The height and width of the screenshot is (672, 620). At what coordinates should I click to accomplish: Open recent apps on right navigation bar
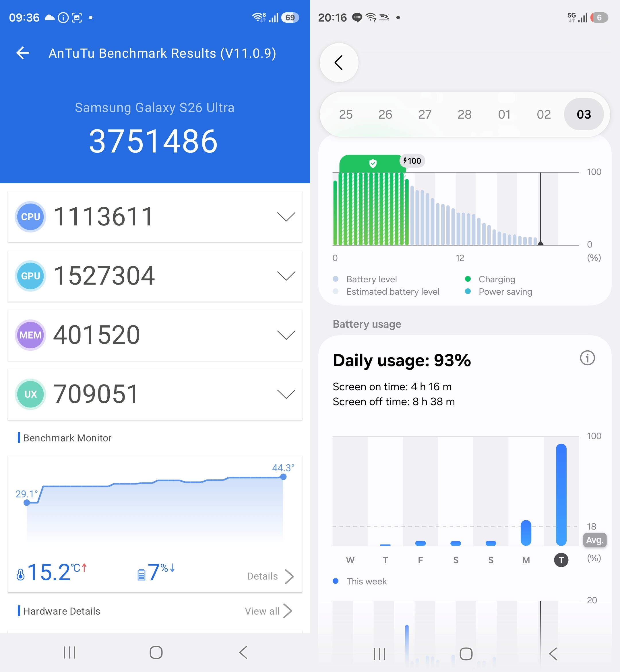[x=379, y=654]
